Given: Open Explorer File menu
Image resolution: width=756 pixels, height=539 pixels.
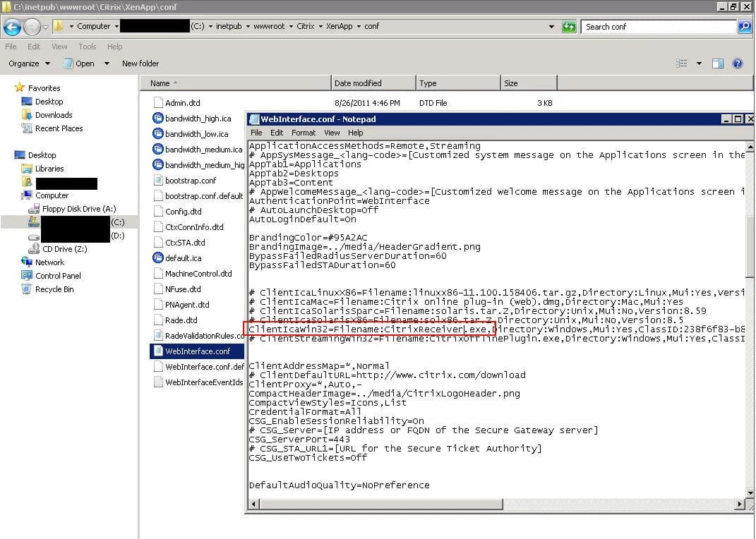Looking at the screenshot, I should [x=11, y=47].
